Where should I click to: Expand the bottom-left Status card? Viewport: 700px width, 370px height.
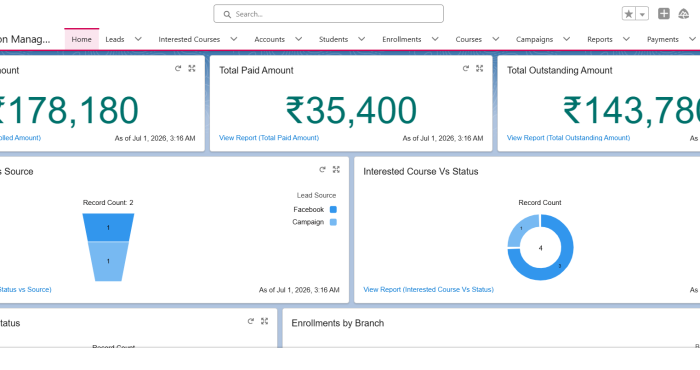click(x=265, y=321)
